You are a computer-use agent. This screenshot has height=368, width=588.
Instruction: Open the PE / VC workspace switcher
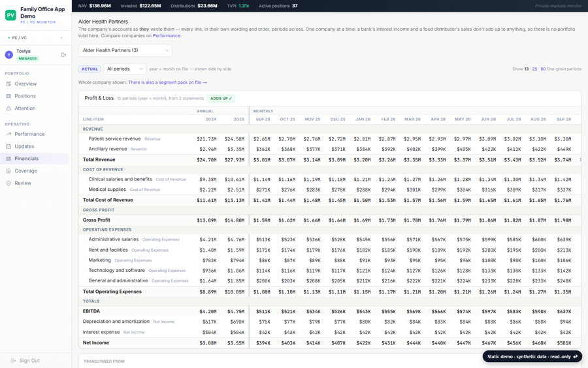click(x=36, y=37)
